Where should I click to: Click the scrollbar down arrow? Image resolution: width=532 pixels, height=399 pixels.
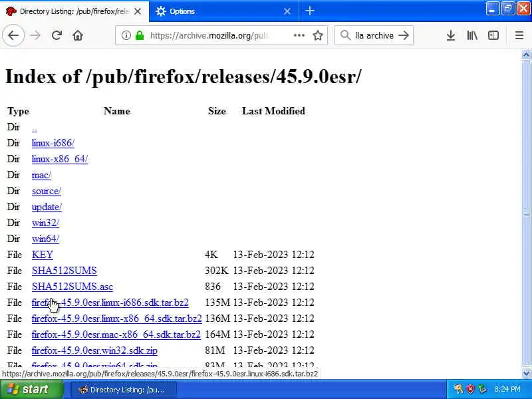tap(526, 373)
